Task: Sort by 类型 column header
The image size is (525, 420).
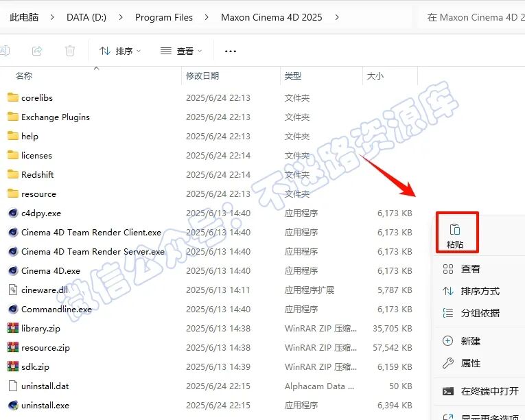Action: 292,75
